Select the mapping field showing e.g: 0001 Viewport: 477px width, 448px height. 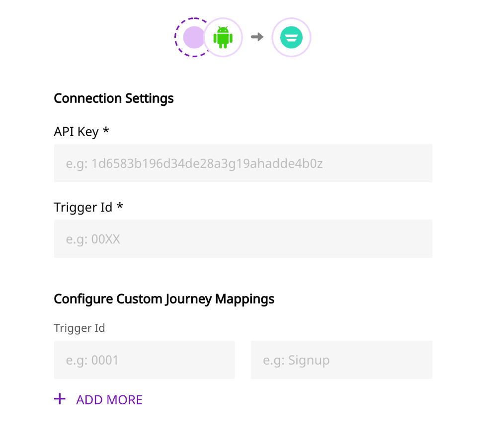pyautogui.click(x=144, y=360)
